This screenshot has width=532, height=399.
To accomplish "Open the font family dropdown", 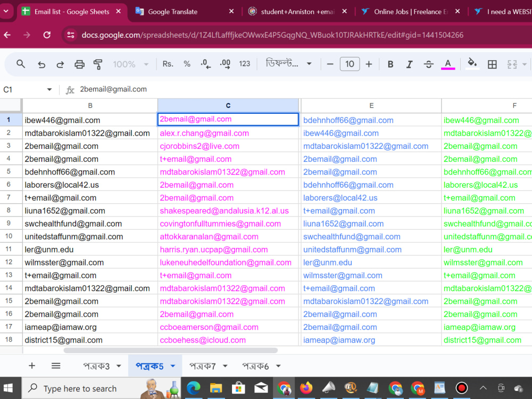I will (x=289, y=64).
